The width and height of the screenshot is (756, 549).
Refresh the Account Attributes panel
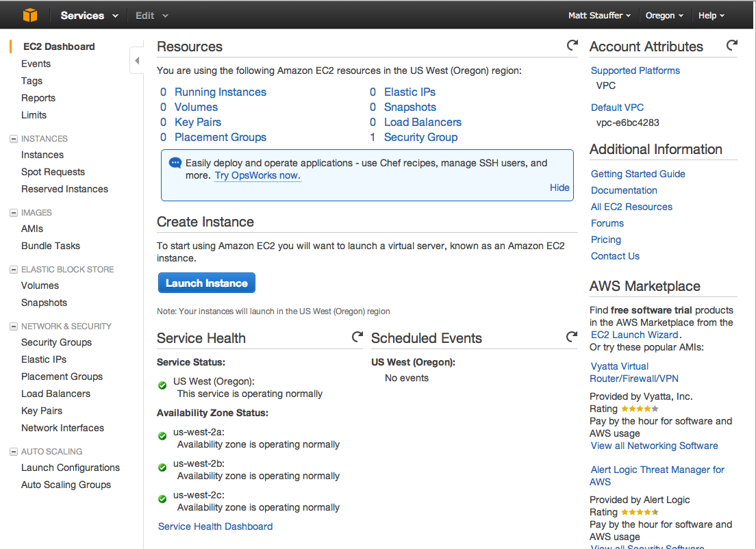(x=732, y=45)
